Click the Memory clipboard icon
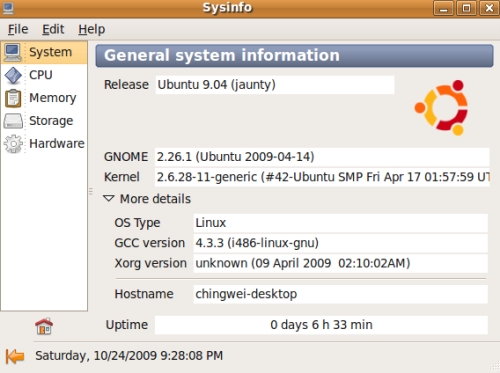Screen dimensions: 500x373 click(13, 98)
